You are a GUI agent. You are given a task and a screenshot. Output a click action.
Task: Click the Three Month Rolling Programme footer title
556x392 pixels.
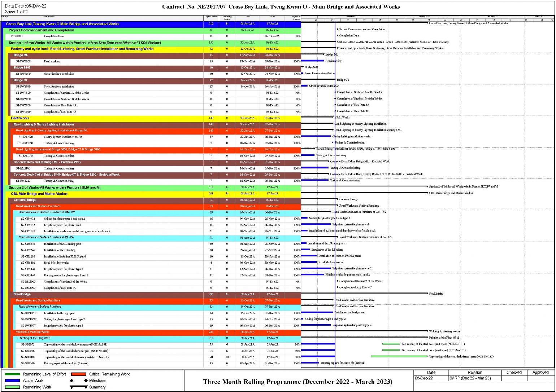tap(297, 382)
